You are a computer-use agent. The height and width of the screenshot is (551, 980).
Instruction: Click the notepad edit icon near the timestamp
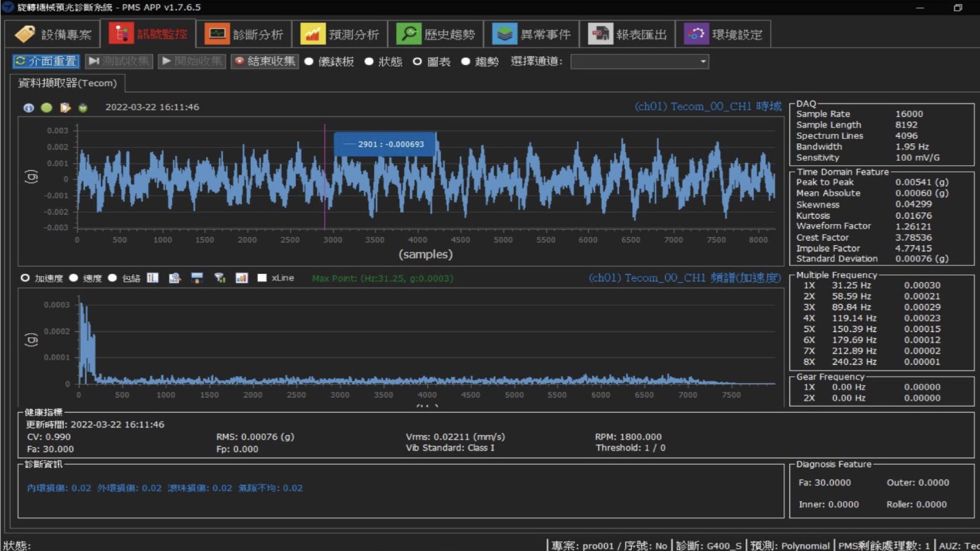tap(65, 108)
